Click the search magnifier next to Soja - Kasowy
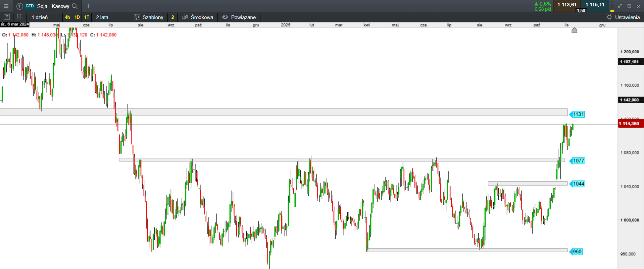 75,6
